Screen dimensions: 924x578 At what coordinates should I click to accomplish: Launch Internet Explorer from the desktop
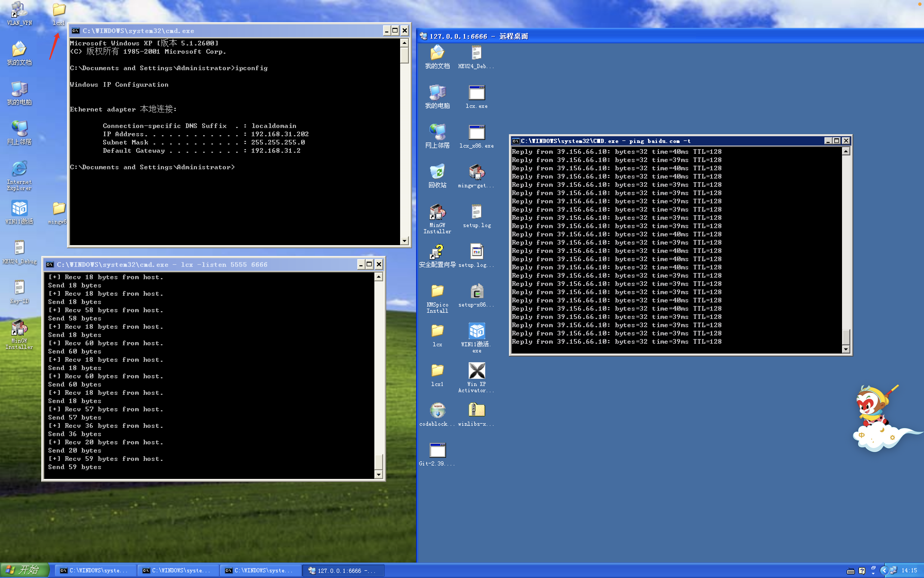coord(19,176)
